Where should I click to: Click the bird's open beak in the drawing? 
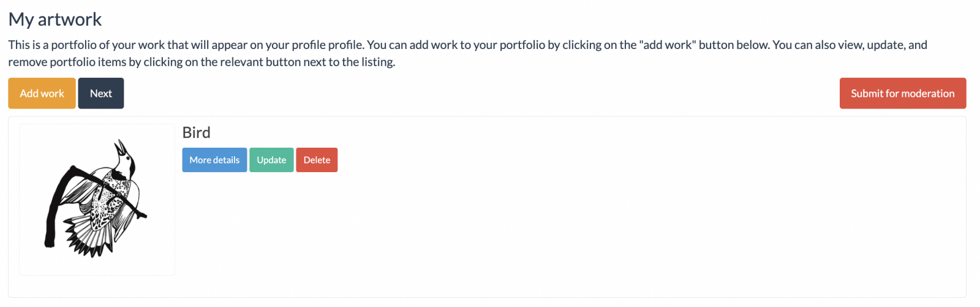coord(120,147)
